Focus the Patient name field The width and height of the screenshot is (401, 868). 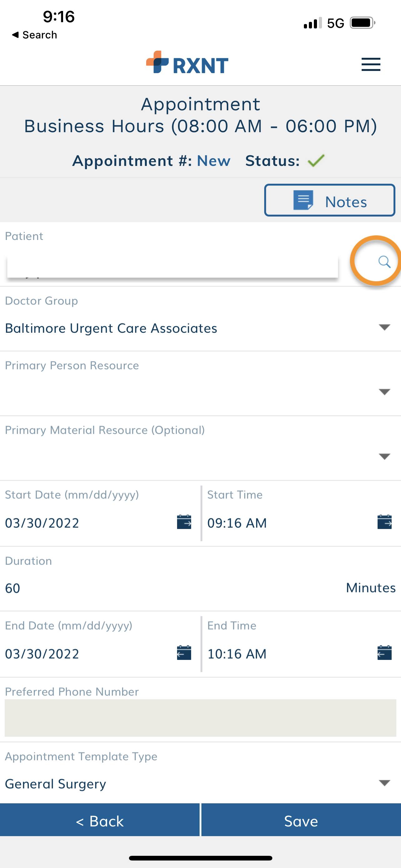(x=172, y=266)
